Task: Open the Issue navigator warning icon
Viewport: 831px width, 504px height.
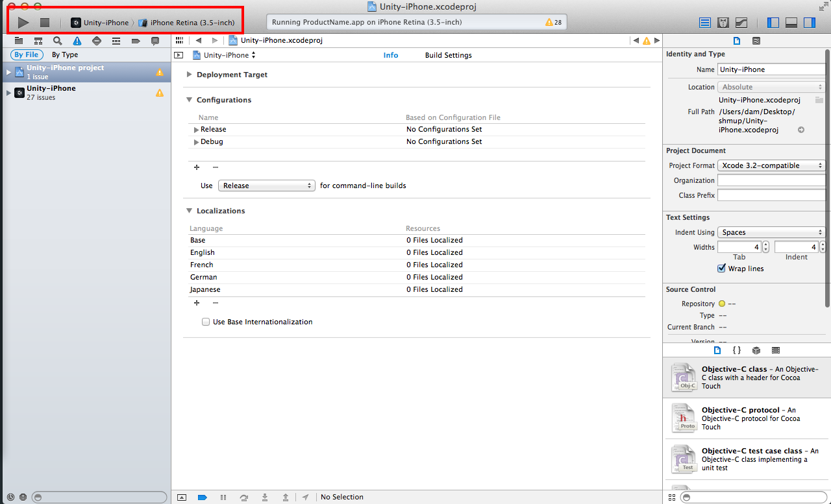Action: point(77,41)
